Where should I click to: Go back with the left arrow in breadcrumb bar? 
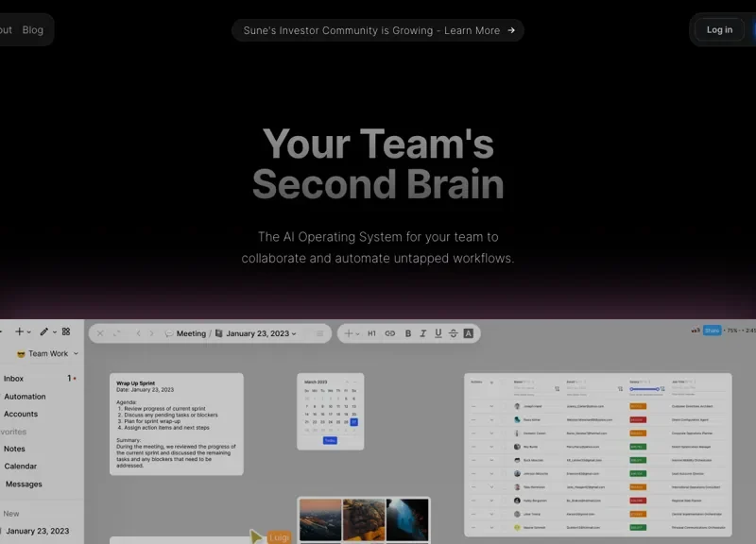click(138, 333)
